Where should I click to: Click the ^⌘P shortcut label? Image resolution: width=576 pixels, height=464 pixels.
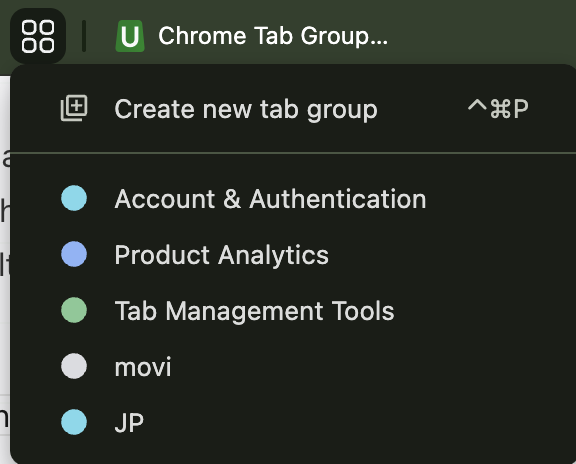[498, 109]
